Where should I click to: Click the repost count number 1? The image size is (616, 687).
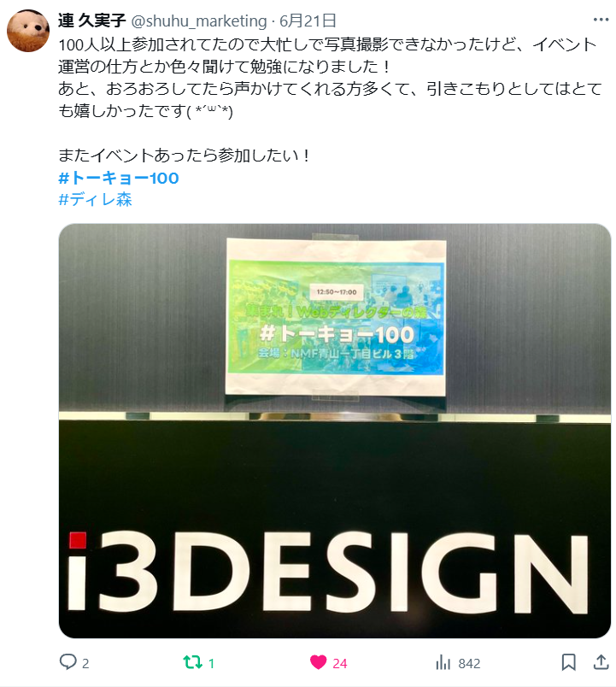(x=211, y=663)
